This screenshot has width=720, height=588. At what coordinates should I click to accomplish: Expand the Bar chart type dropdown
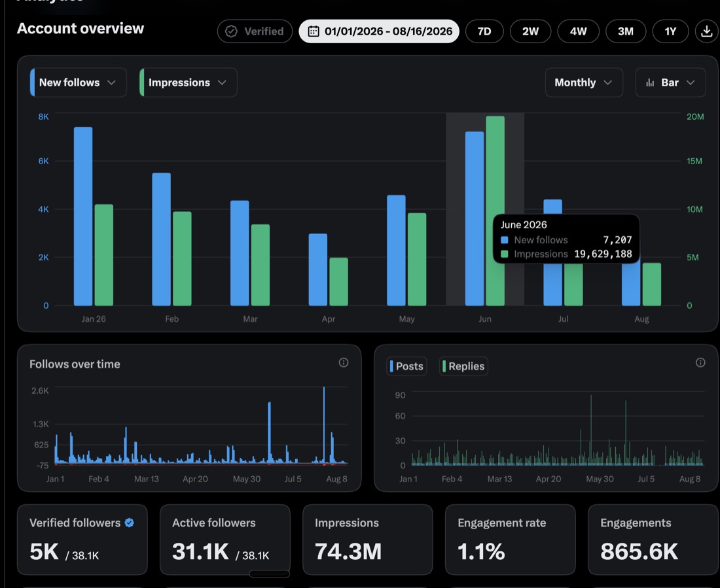[670, 82]
